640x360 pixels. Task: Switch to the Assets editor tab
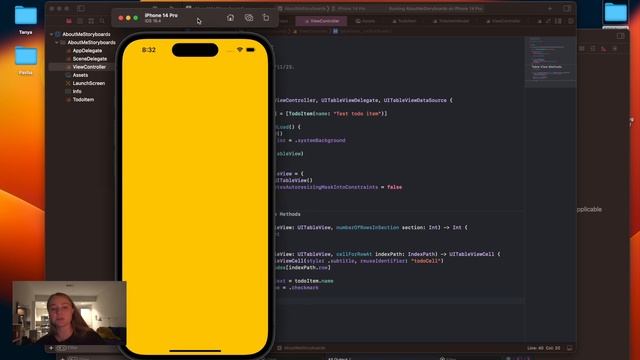(365, 21)
